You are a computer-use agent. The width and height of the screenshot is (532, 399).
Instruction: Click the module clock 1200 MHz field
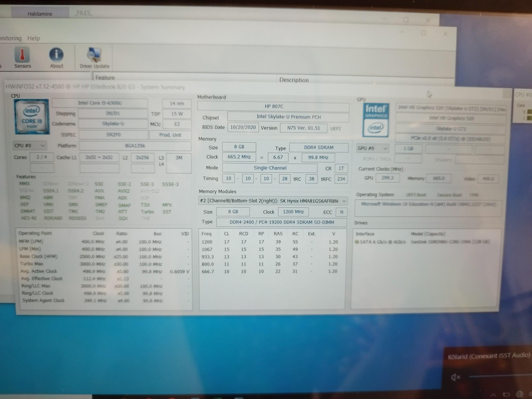(293, 212)
